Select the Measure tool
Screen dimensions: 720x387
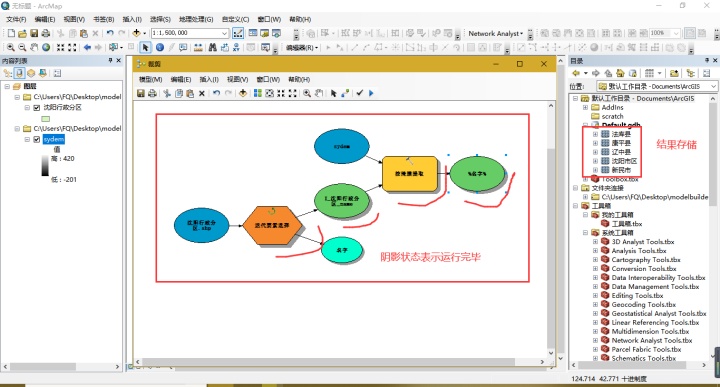click(198, 47)
